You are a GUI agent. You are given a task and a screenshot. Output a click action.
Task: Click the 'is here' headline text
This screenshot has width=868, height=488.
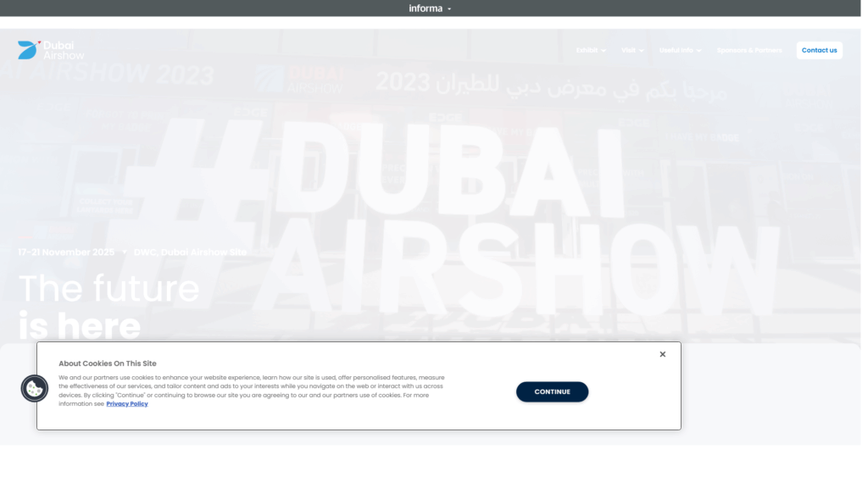click(79, 325)
